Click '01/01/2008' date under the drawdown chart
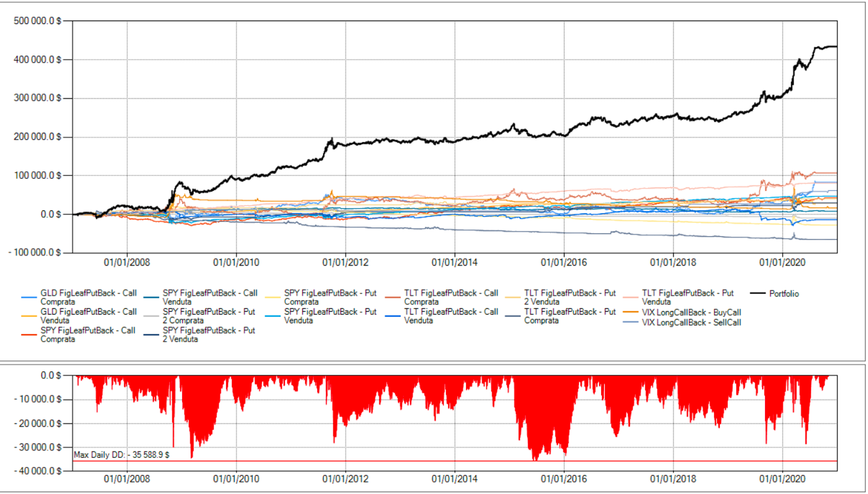868x494 pixels. [127, 479]
